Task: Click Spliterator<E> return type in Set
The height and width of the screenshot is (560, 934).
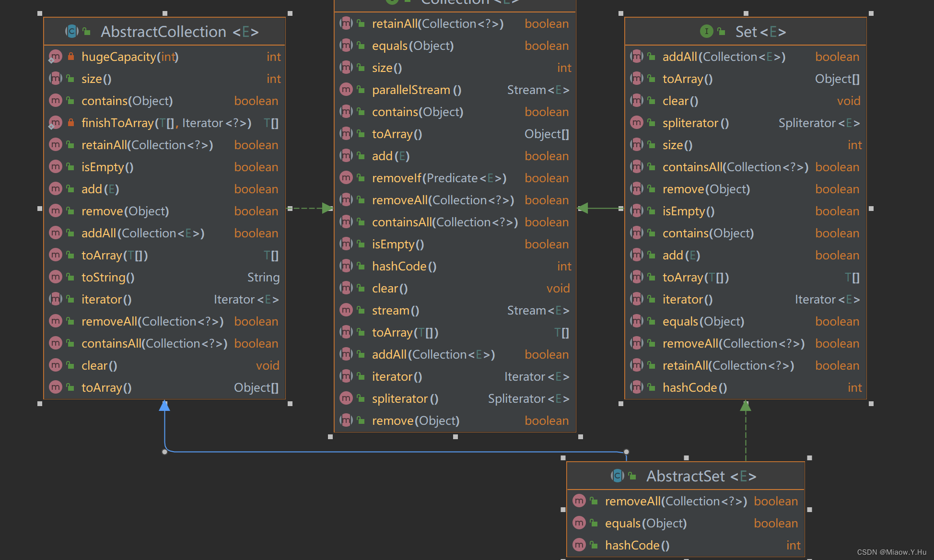Action: [x=819, y=123]
